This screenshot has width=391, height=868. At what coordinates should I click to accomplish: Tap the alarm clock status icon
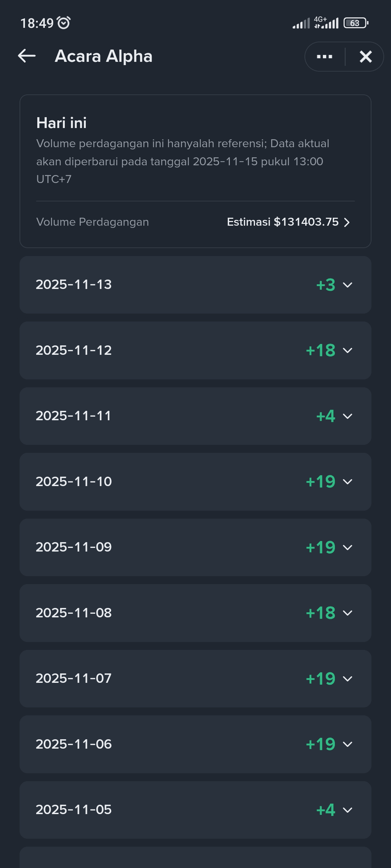pos(64,23)
